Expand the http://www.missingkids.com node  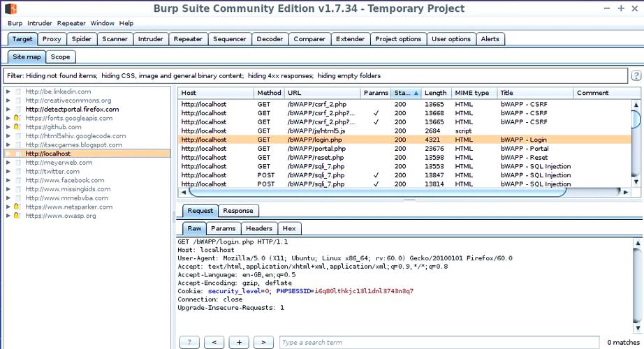8,189
